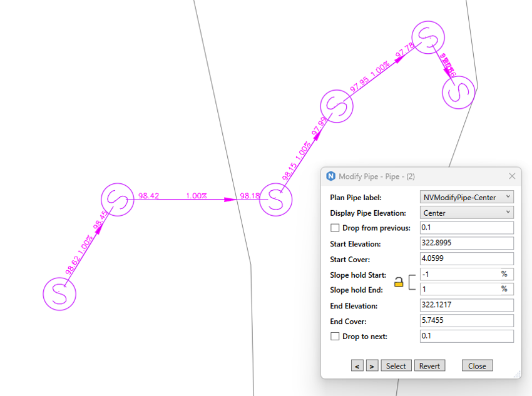Screen dimensions: 532x396
Task: Click the previous pipe arrow button
Action: (357, 366)
